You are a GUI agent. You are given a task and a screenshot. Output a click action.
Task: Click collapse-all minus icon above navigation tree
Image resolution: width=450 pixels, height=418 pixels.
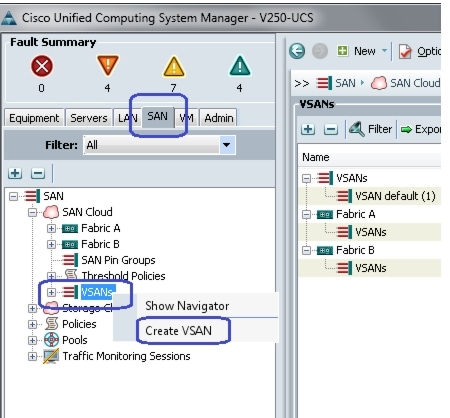coord(38,173)
